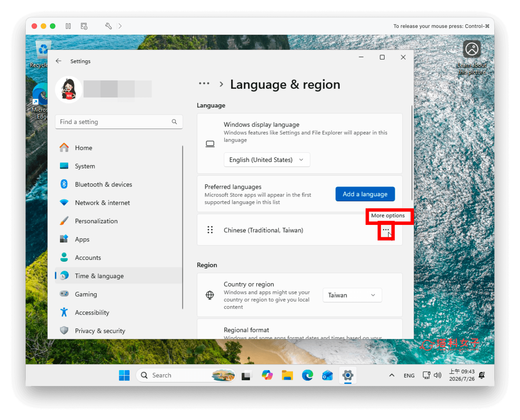Screen dimensions: 520x420
Task: Go back with the Settings back arrow
Action: tap(58, 61)
